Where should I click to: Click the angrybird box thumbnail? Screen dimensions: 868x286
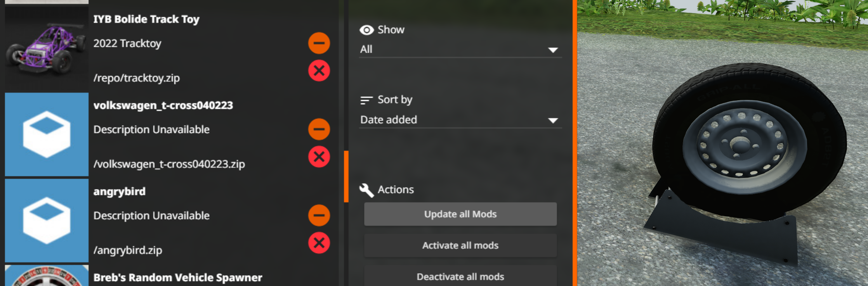coord(47,221)
